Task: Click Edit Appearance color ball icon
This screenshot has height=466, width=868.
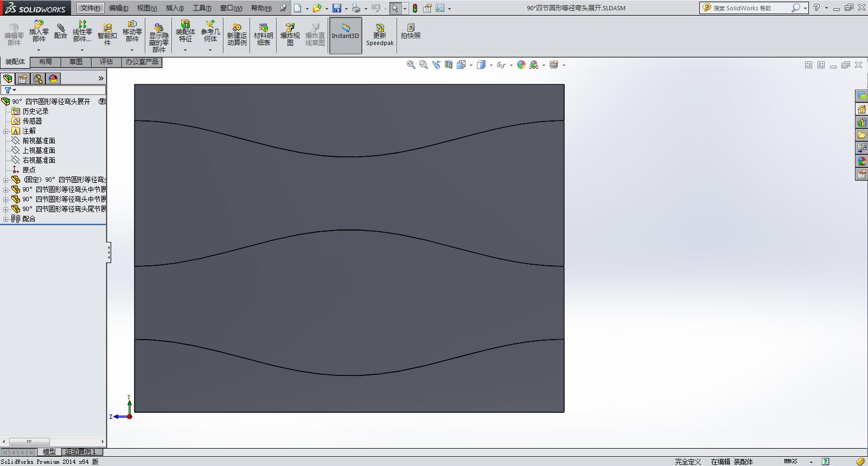Action: click(521, 65)
